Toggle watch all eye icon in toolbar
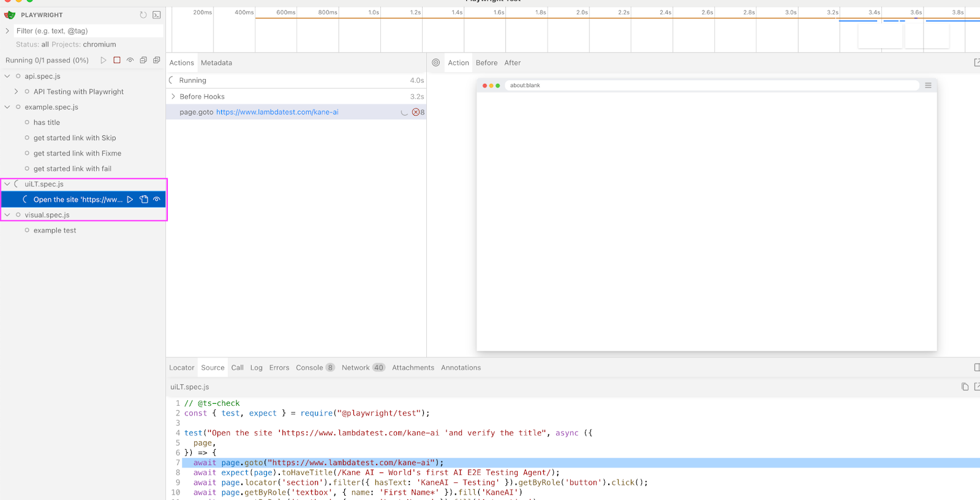Image resolution: width=980 pixels, height=500 pixels. click(130, 60)
